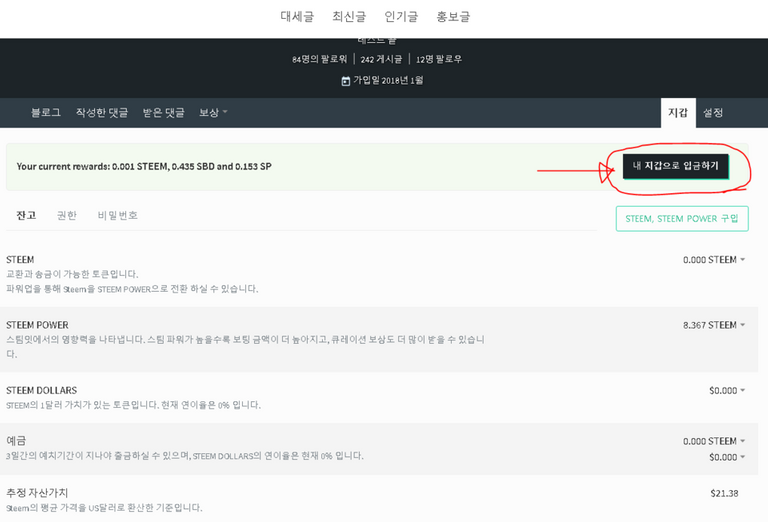Image resolution: width=768 pixels, height=522 pixels.
Task: Click the 예금 savings heading
Action: click(16, 441)
